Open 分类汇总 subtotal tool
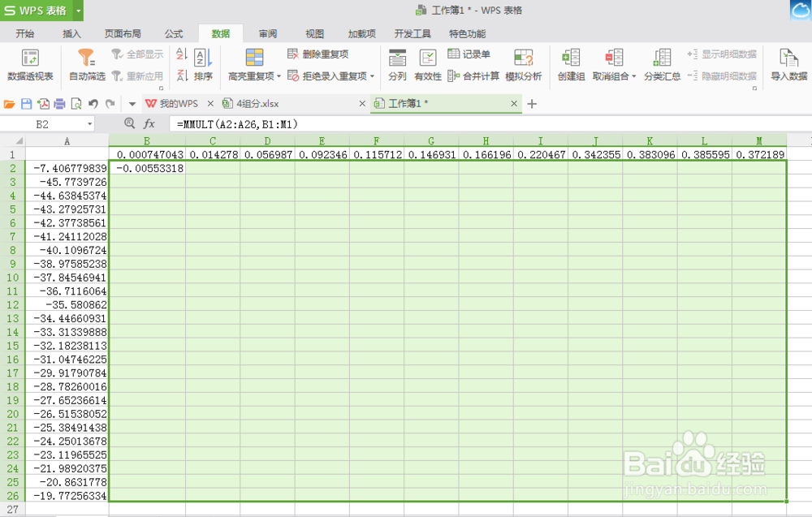The image size is (812, 517). 663,65
